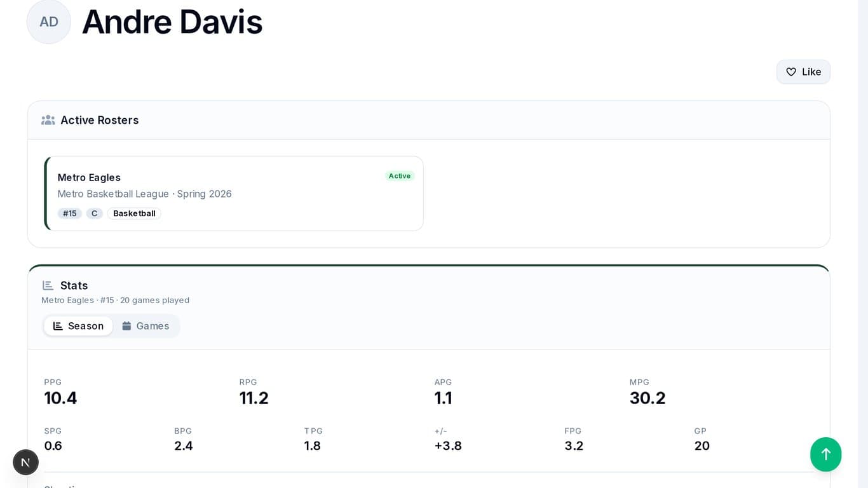Viewport: 868px width, 488px height.
Task: Click the bar chart icon on Season tab
Action: 58,326
